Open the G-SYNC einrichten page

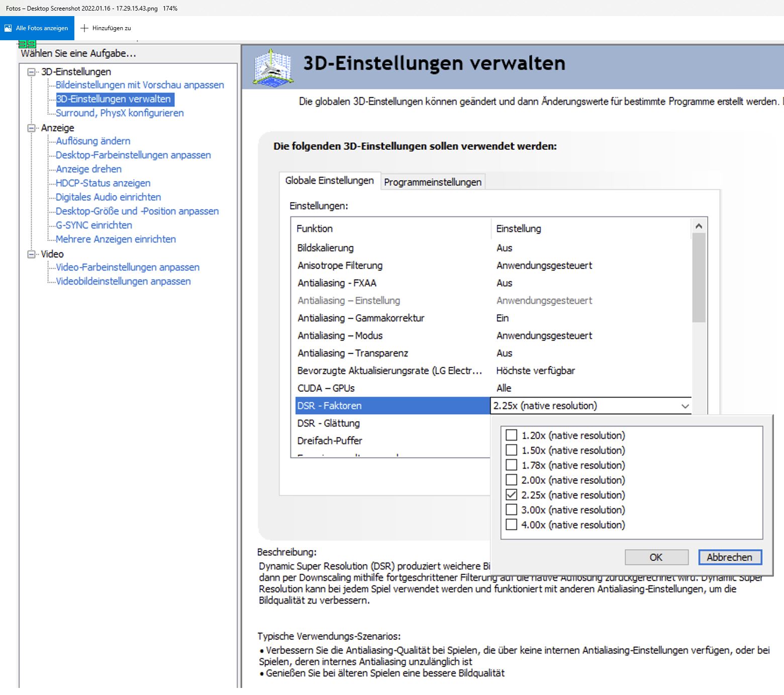[x=94, y=226]
